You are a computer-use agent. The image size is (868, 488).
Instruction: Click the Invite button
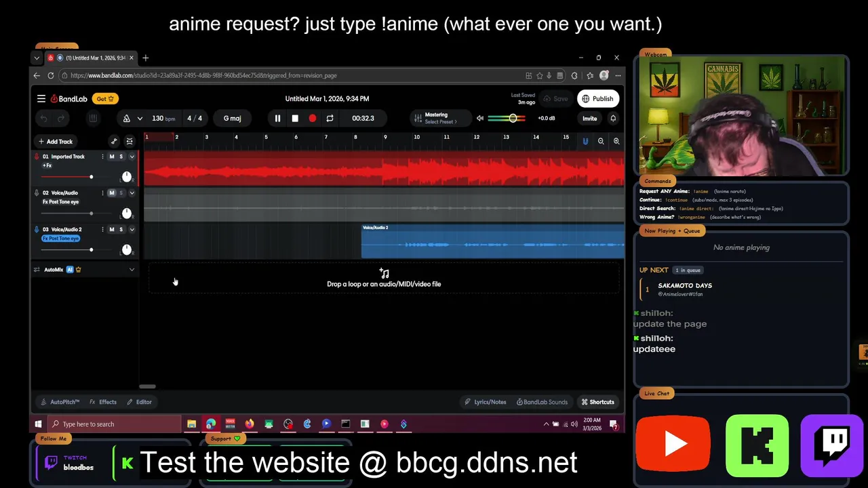pos(589,119)
